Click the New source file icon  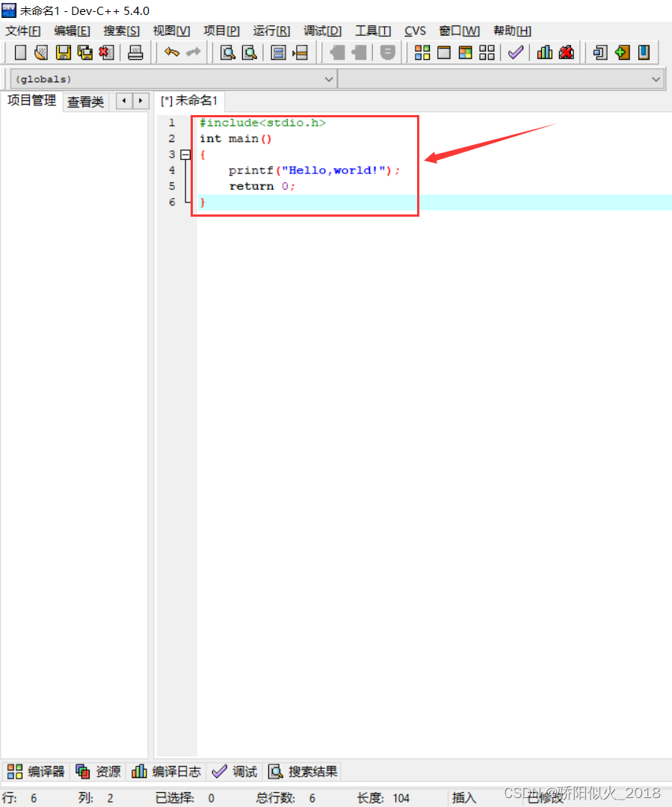pyautogui.click(x=20, y=52)
